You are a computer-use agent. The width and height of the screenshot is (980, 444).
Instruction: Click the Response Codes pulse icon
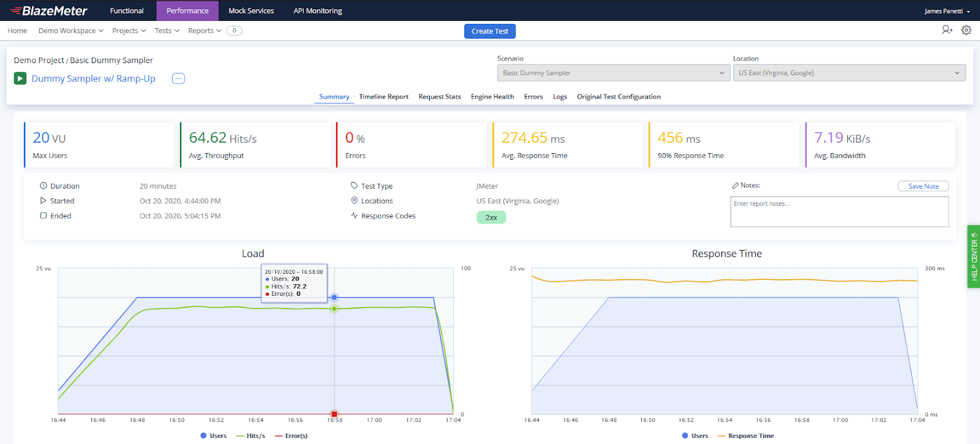point(354,216)
